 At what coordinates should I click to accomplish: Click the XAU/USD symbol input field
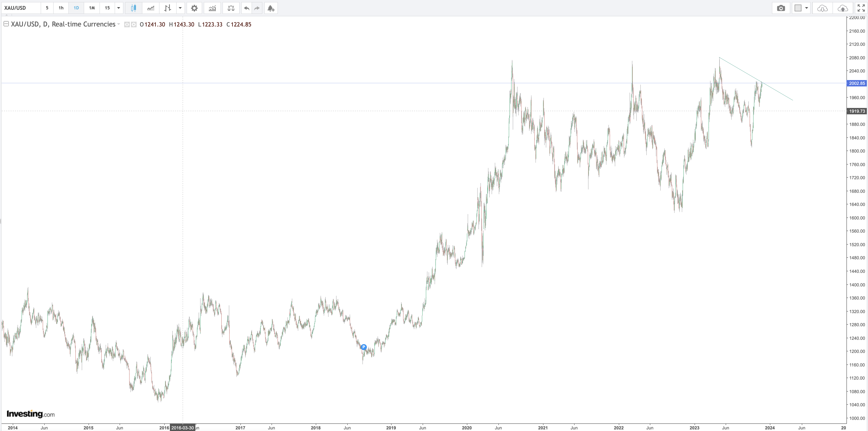pyautogui.click(x=21, y=8)
